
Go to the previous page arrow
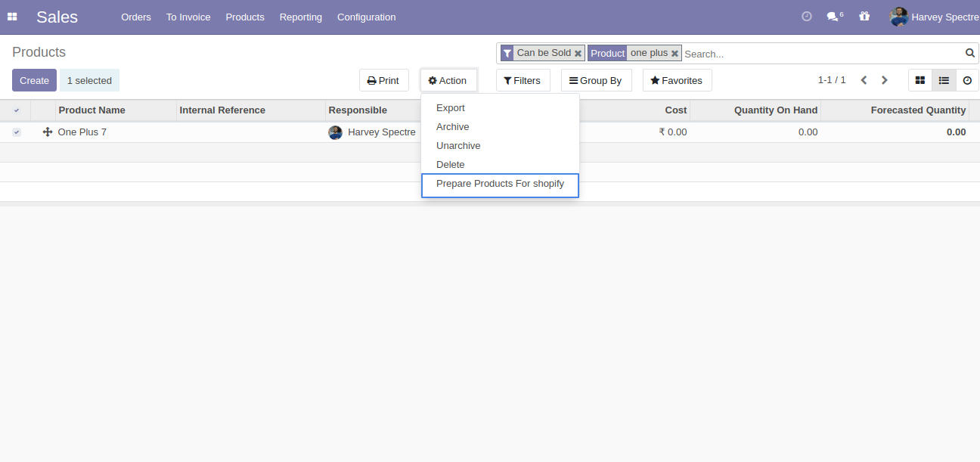(x=864, y=80)
